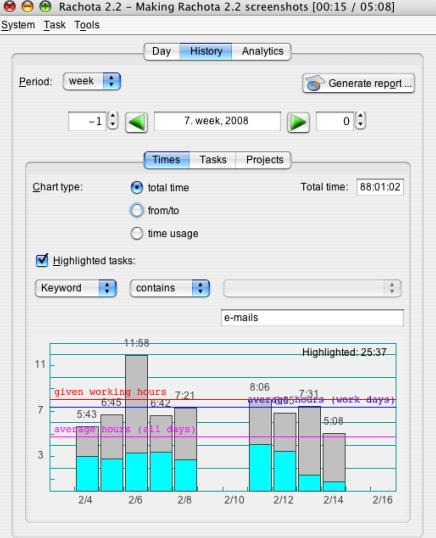Select the Times sub-tab

pos(166,160)
